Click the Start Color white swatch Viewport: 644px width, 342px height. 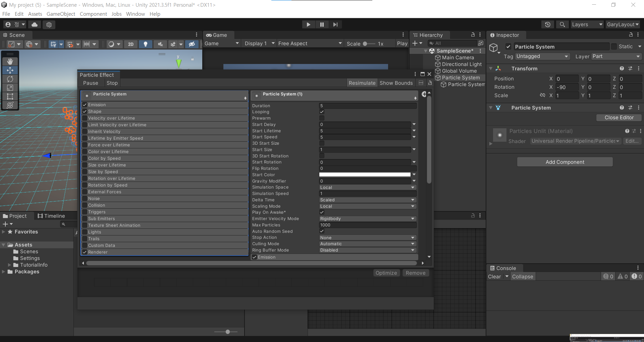(365, 175)
